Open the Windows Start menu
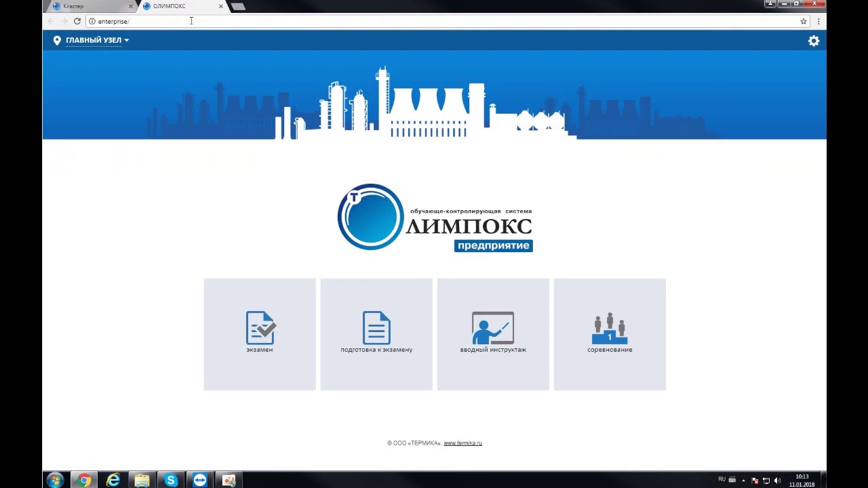Image resolution: width=868 pixels, height=488 pixels. [x=55, y=481]
